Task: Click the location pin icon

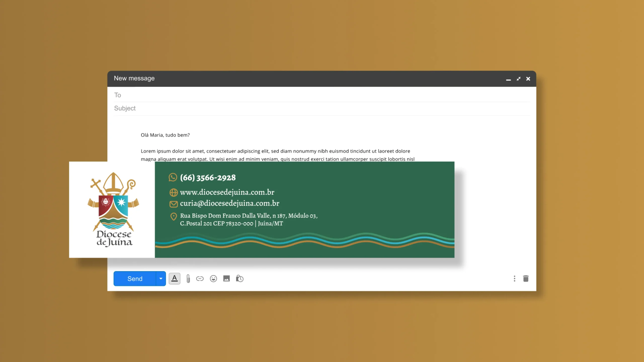Action: [x=173, y=216]
